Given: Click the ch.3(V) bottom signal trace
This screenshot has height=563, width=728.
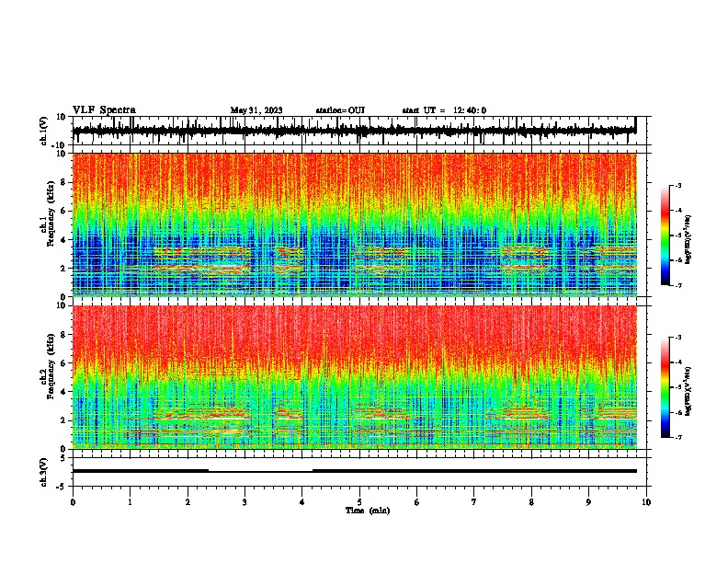Looking at the screenshot, I should tap(354, 471).
